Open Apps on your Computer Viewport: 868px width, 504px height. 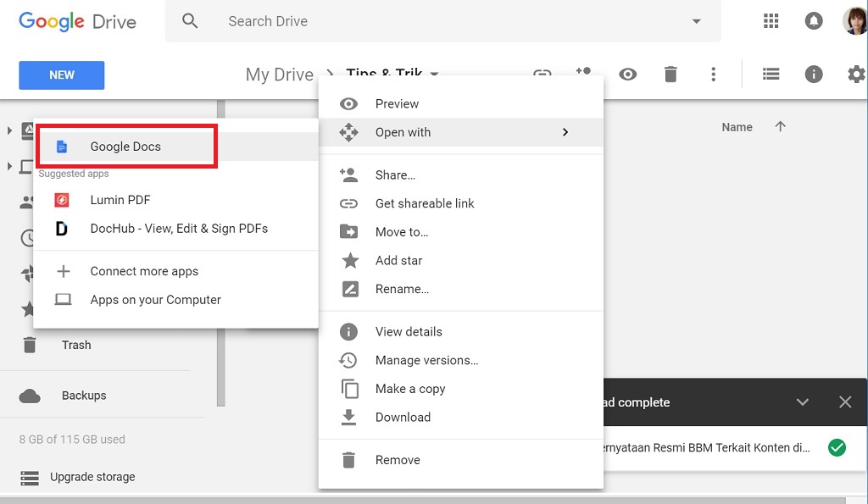(176, 300)
